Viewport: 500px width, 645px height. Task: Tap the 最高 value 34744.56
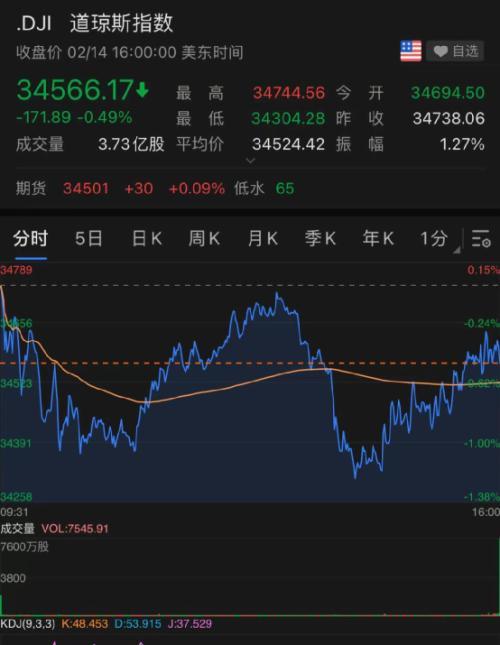tap(289, 93)
